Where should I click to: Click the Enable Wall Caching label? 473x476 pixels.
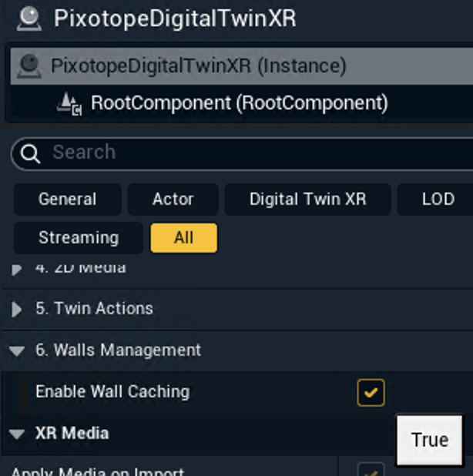click(x=112, y=391)
